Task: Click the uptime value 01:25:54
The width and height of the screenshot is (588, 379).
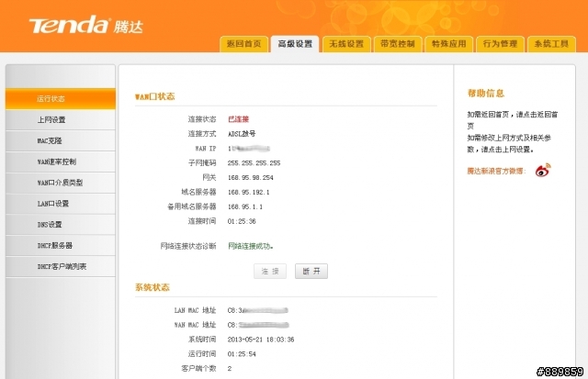Action: coord(242,354)
